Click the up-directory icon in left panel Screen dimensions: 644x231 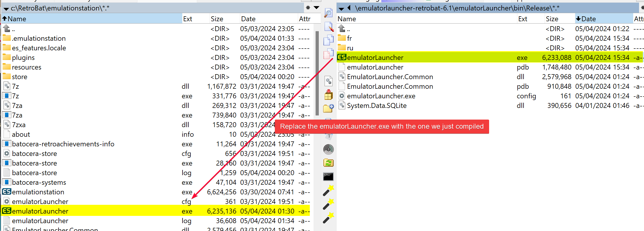click(7, 29)
